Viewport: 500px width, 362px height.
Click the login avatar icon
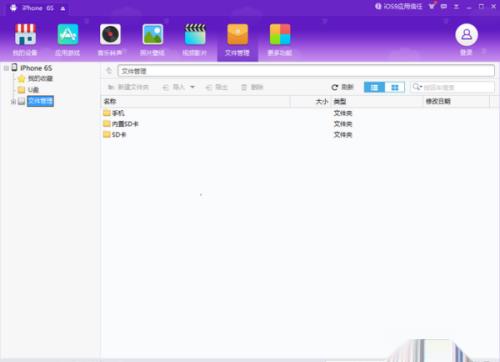click(467, 35)
